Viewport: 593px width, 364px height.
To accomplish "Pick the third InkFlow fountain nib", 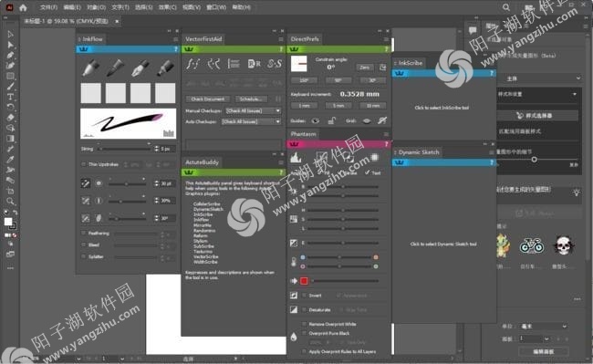I will (140, 68).
